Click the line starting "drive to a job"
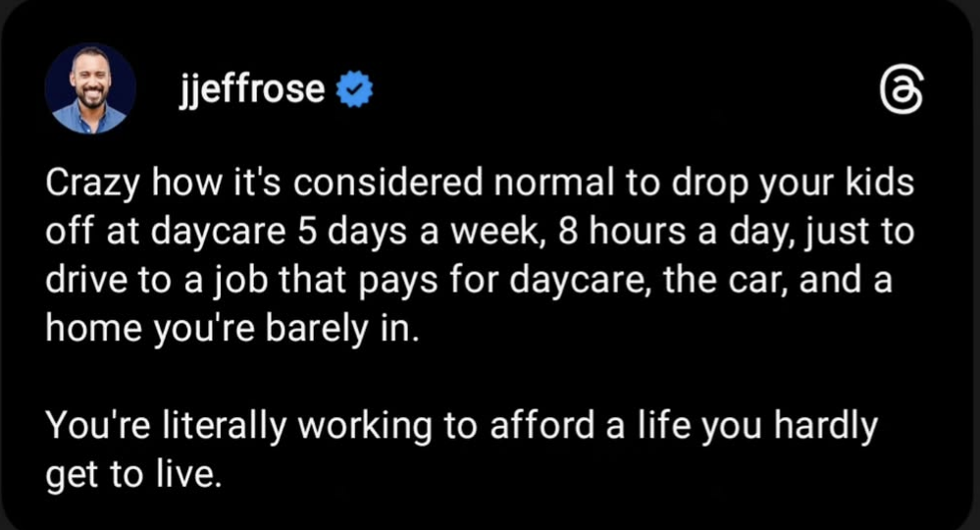 (x=469, y=278)
